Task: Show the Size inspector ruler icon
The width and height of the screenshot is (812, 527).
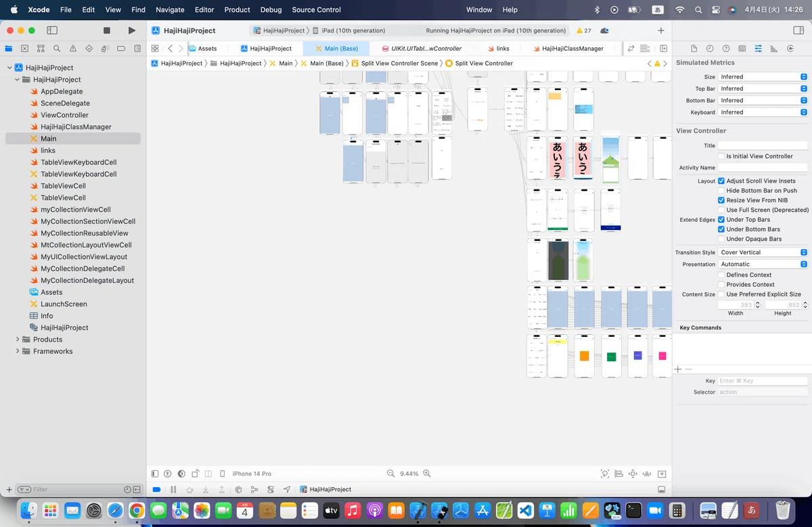Action: [774, 49]
